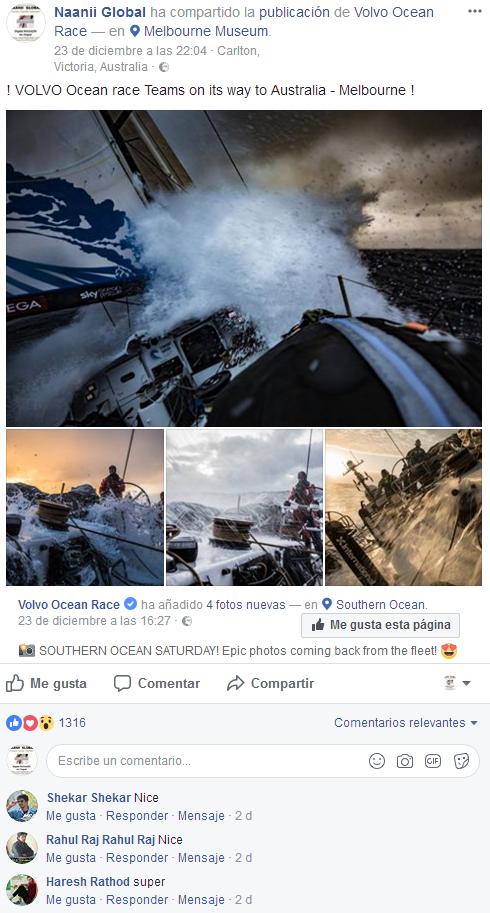490x913 pixels.
Task: Click Me gusta to like the post
Action: [x=47, y=683]
